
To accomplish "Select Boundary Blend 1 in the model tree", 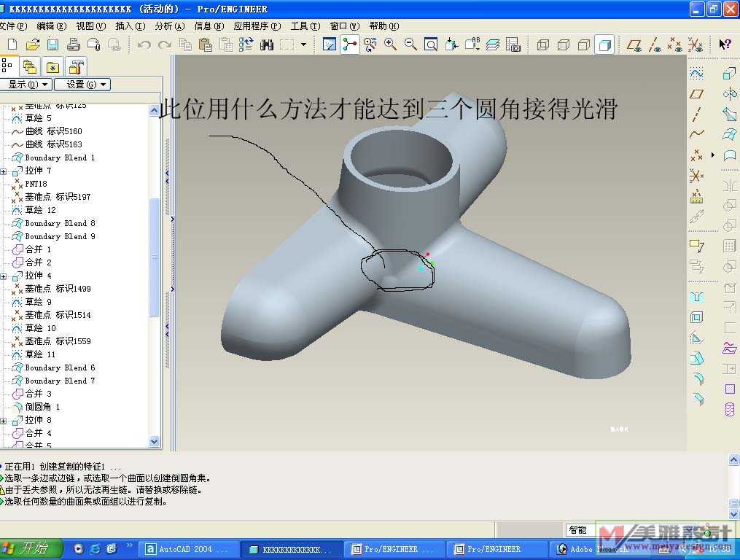I will tap(60, 157).
